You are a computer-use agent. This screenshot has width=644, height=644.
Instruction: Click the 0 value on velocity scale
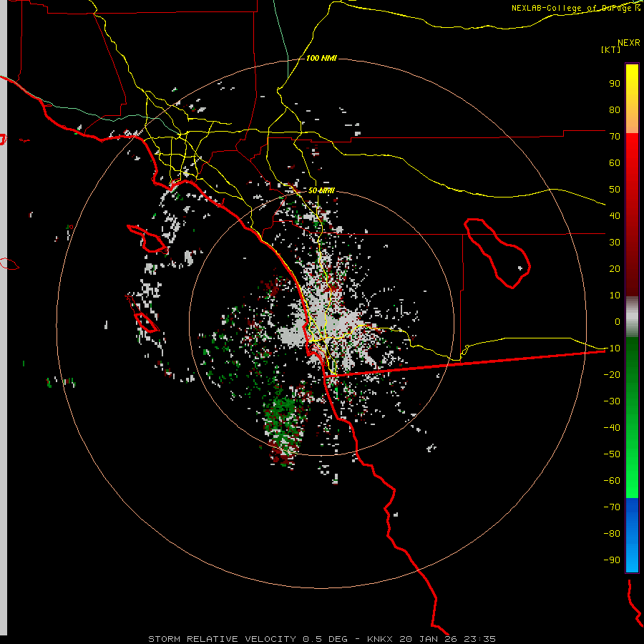[618, 321]
